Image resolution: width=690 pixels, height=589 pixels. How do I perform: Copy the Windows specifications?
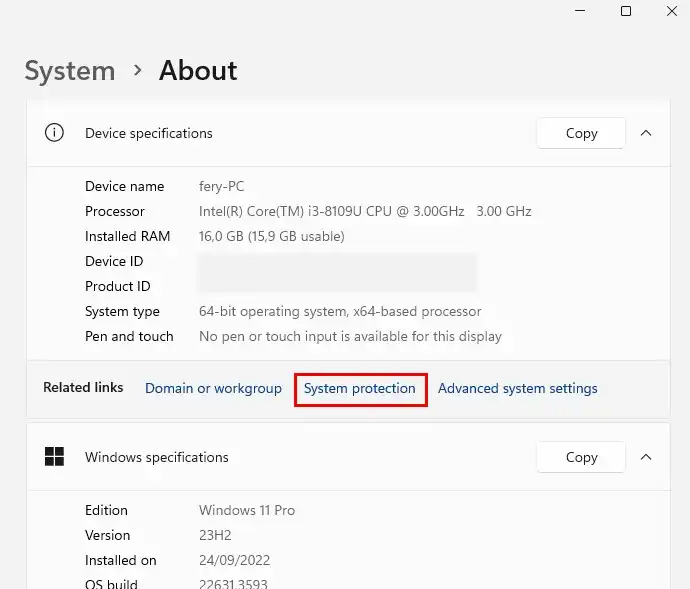click(581, 457)
